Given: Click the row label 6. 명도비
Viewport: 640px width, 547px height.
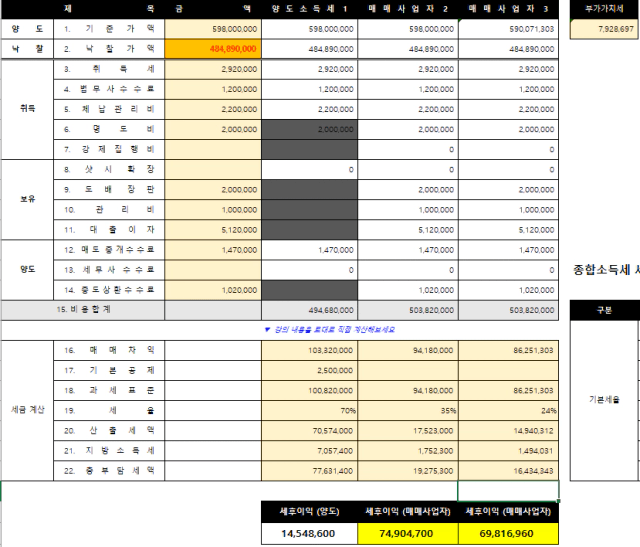Looking at the screenshot, I should (109, 129).
